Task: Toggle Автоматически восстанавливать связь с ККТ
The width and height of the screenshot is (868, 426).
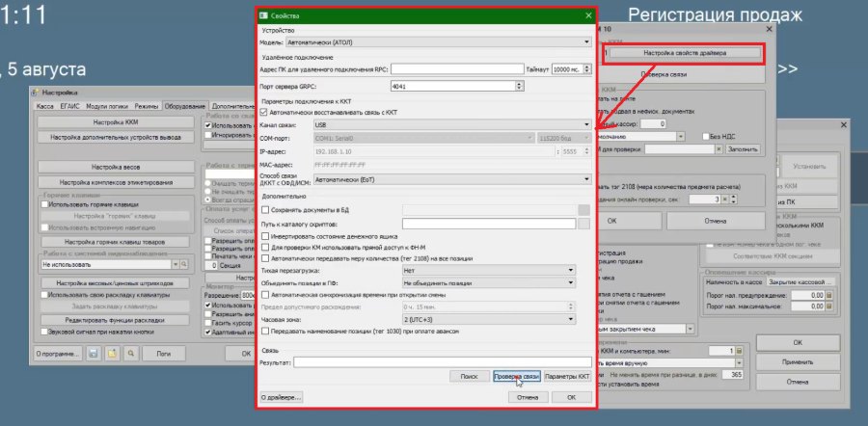Action: click(263, 113)
